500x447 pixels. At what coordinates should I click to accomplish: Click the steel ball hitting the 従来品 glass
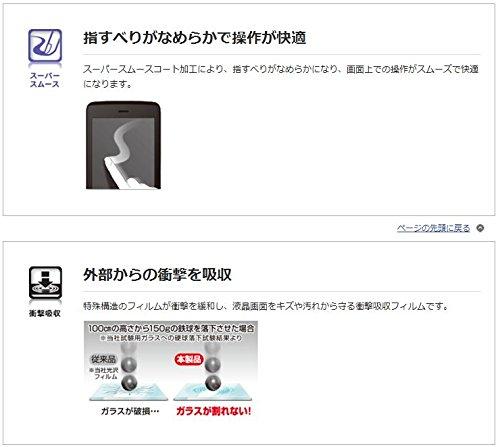click(x=129, y=383)
